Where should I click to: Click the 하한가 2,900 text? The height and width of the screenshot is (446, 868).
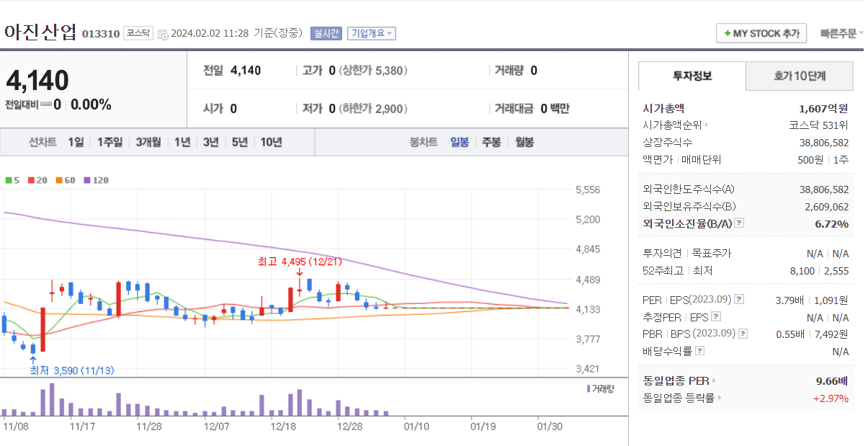[373, 109]
